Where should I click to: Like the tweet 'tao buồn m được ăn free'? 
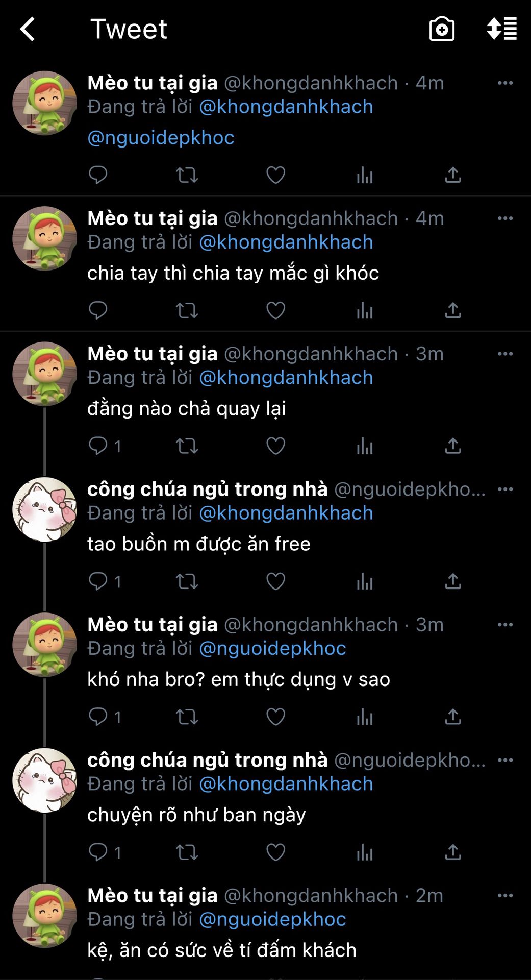pyautogui.click(x=275, y=581)
